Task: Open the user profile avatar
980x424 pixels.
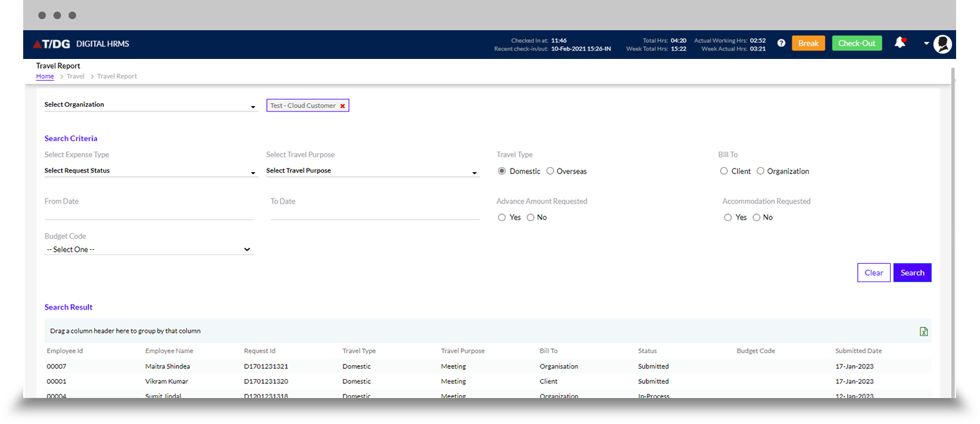Action: [x=943, y=44]
